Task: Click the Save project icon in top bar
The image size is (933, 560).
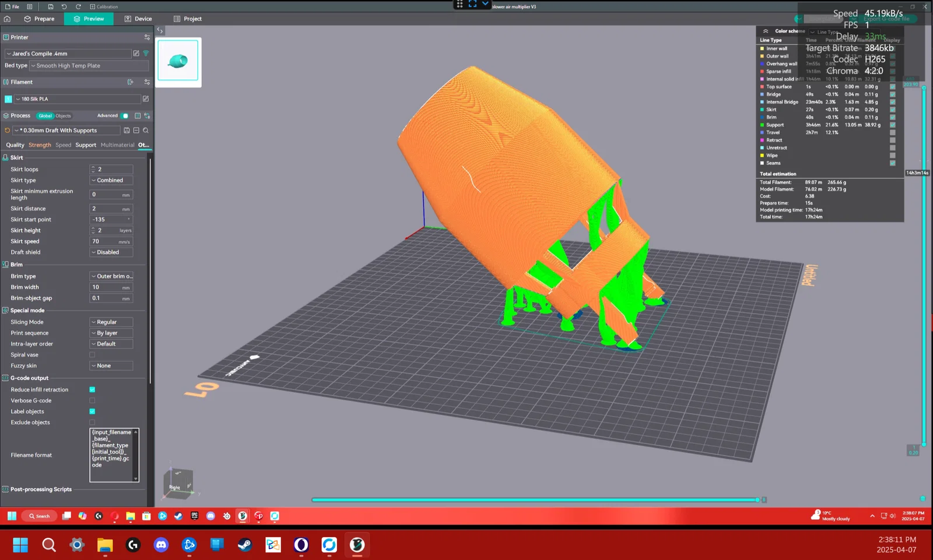Action: pyautogui.click(x=51, y=6)
